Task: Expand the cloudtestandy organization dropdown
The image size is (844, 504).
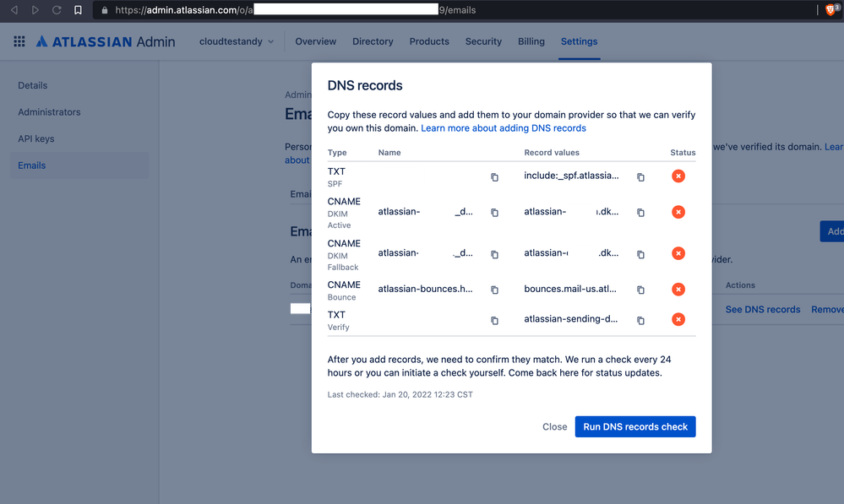Action: coord(237,41)
